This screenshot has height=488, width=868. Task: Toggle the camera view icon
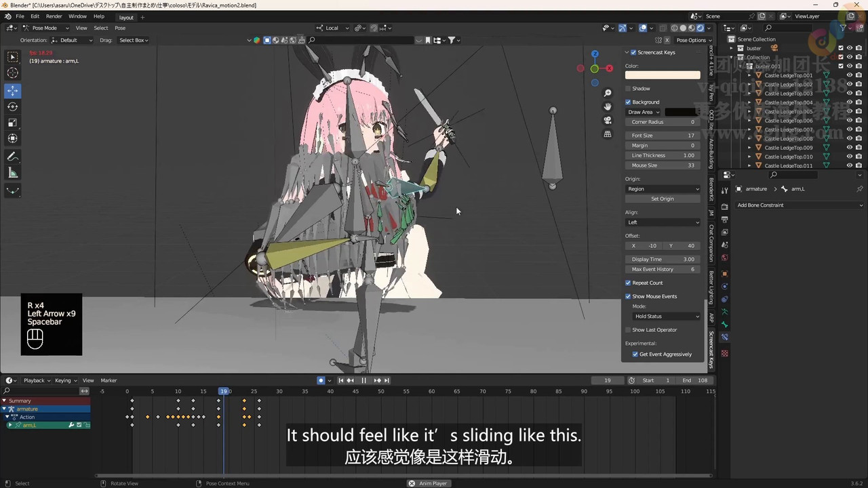(608, 120)
